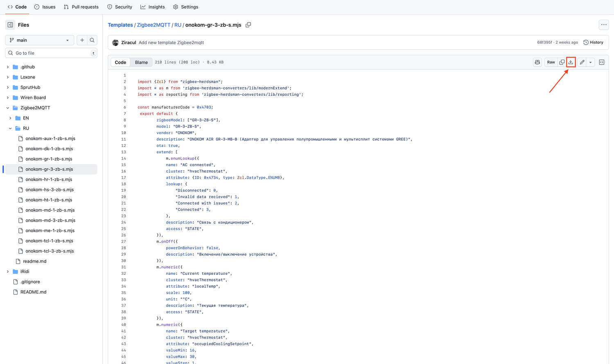This screenshot has height=364, width=614.
Task: Select the Code view tab
Action: [120, 62]
